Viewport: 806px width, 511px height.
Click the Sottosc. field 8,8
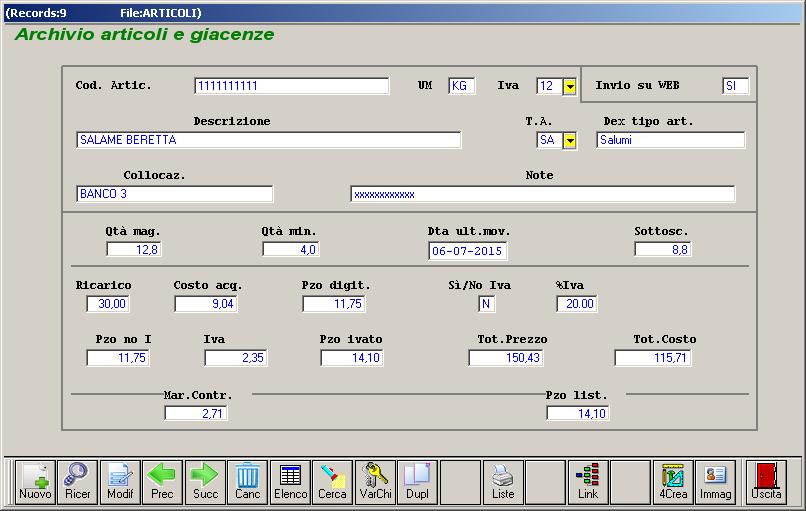[663, 249]
